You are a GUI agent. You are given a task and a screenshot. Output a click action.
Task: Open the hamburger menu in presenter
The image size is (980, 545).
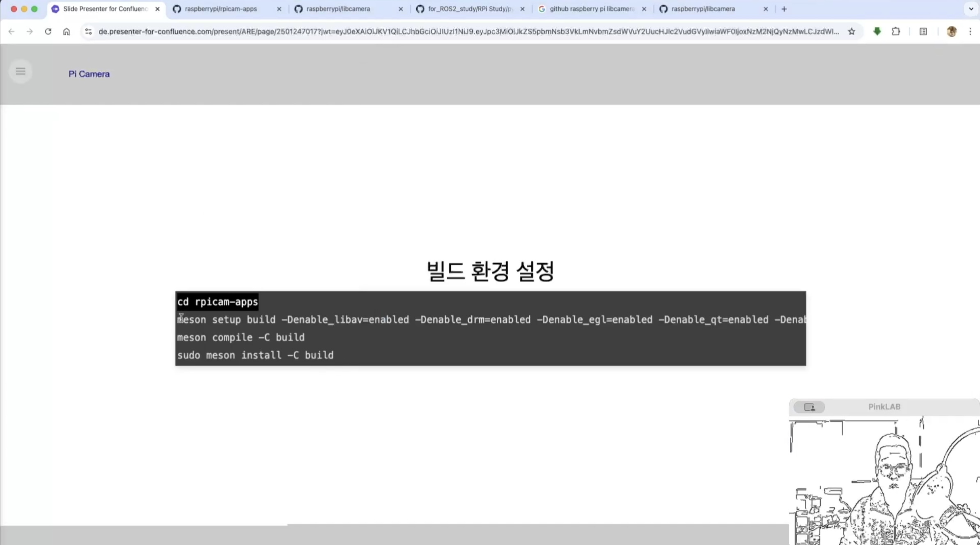pyautogui.click(x=20, y=71)
